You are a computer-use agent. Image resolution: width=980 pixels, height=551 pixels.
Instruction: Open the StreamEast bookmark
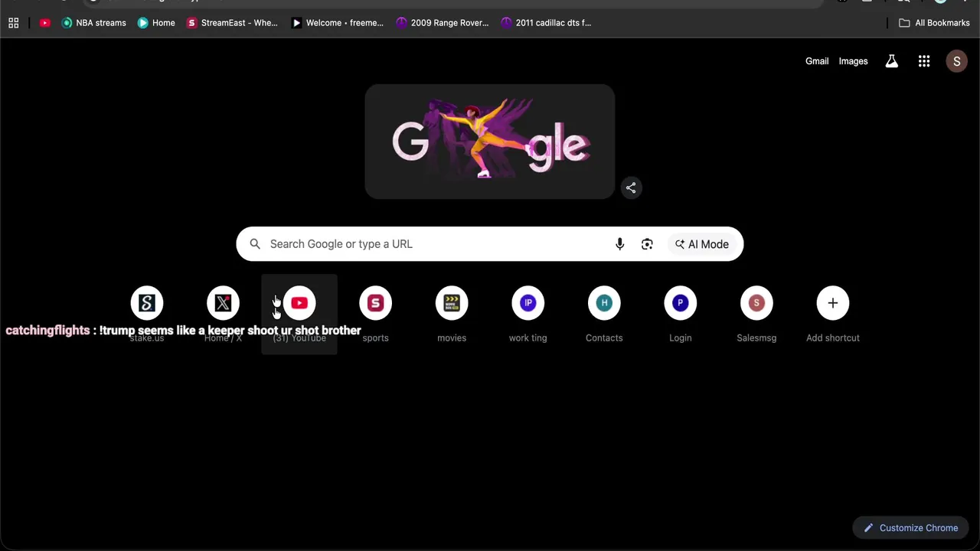pos(232,23)
